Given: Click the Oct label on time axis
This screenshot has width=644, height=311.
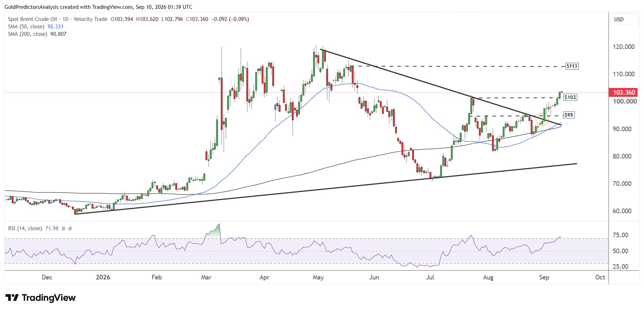Looking at the screenshot, I should [x=600, y=277].
